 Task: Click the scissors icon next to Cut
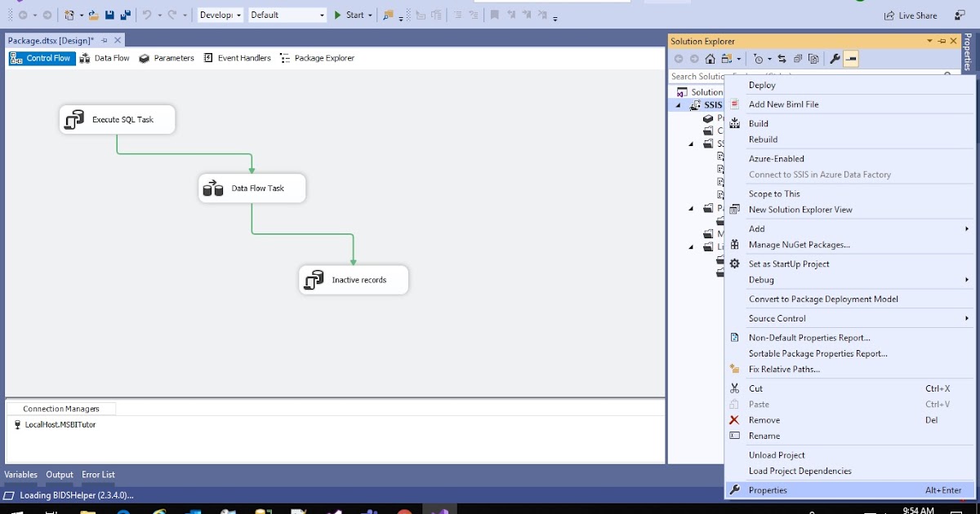(x=734, y=388)
